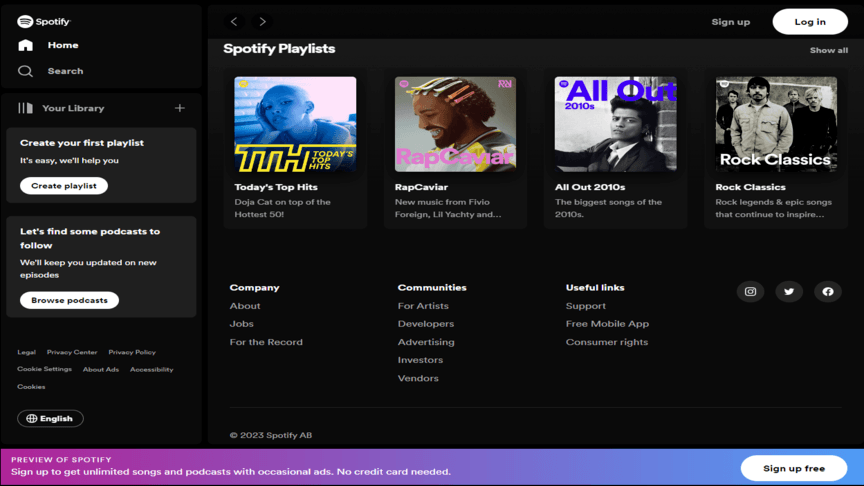Open the Accessibility link
Image resolution: width=864 pixels, height=486 pixels.
(152, 370)
